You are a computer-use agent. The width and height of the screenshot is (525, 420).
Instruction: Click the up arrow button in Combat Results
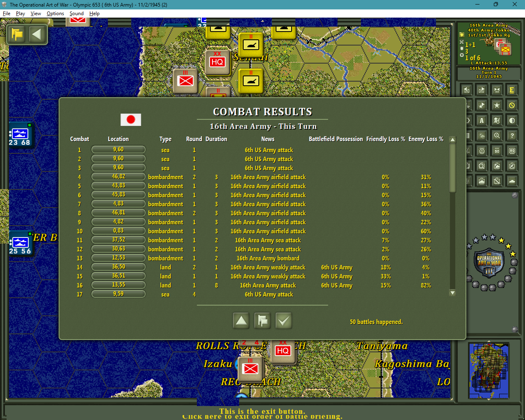(241, 321)
